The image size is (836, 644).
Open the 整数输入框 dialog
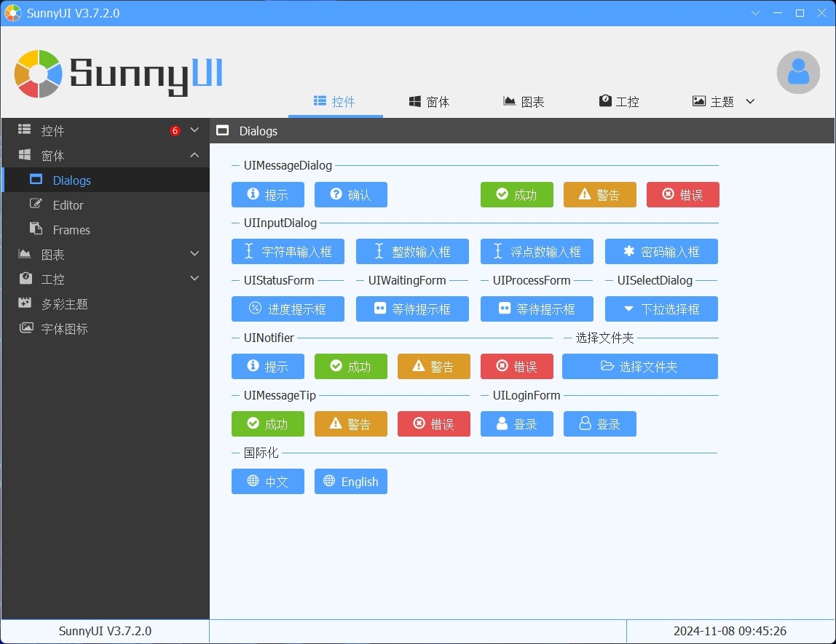413,252
